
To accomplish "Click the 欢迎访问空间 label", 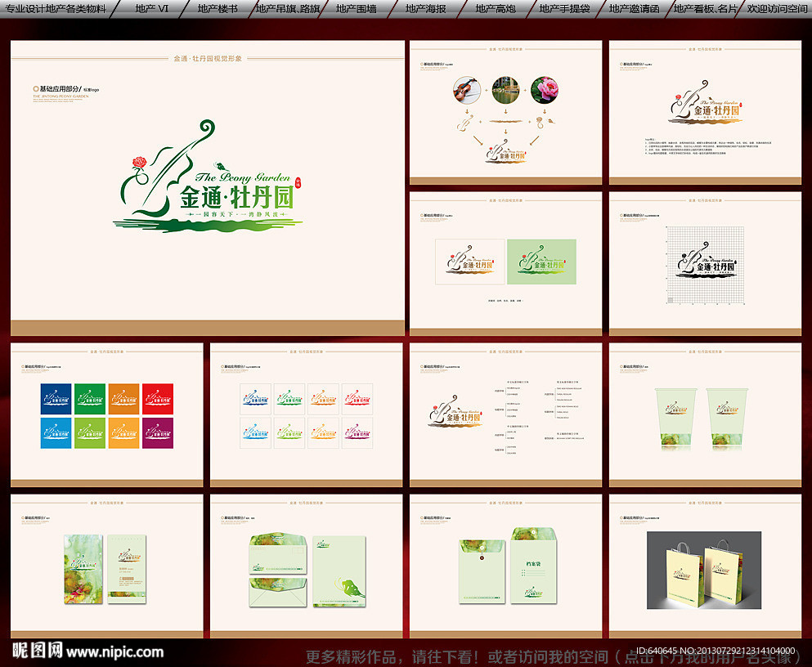I will pyautogui.click(x=777, y=8).
